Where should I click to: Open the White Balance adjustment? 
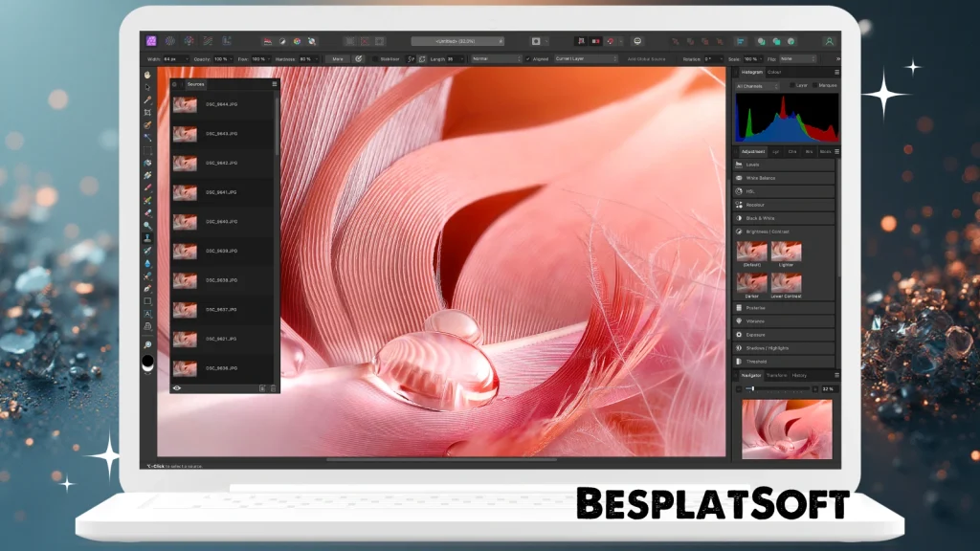tap(777, 178)
